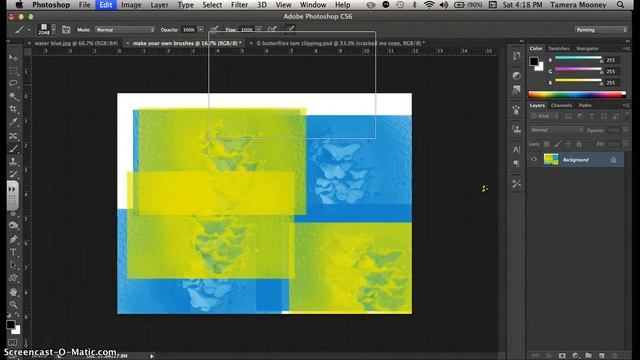Select the Brush tool in toolbox
The image size is (640, 360).
pyautogui.click(x=13, y=148)
